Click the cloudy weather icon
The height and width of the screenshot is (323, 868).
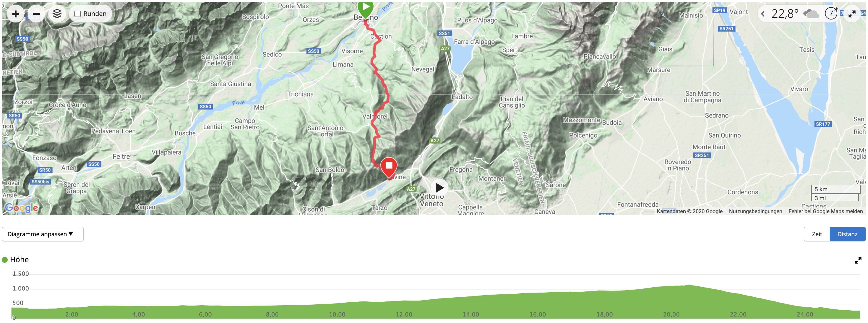coord(811,14)
